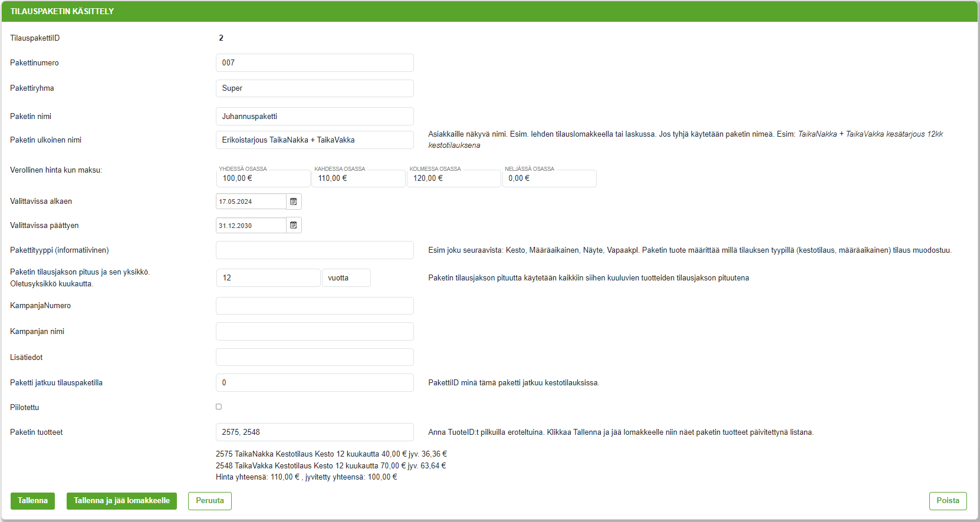Click the Piilotettu label

(25, 407)
